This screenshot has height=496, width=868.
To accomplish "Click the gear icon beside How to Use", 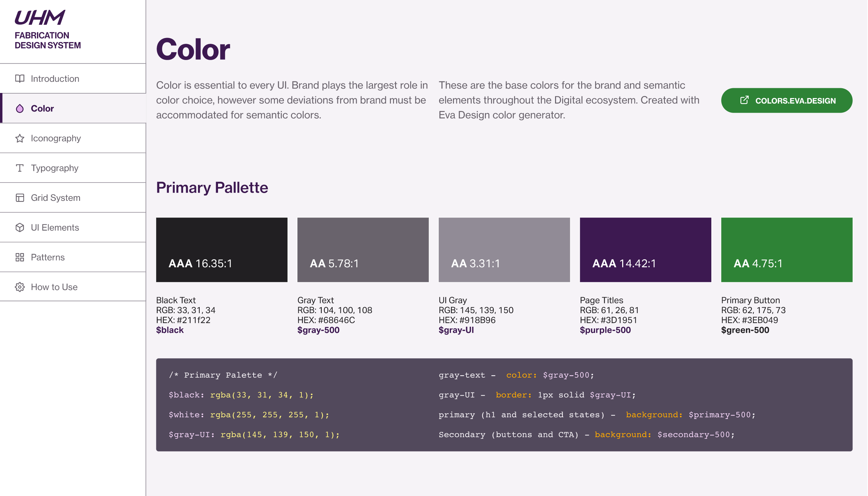I will coord(20,287).
